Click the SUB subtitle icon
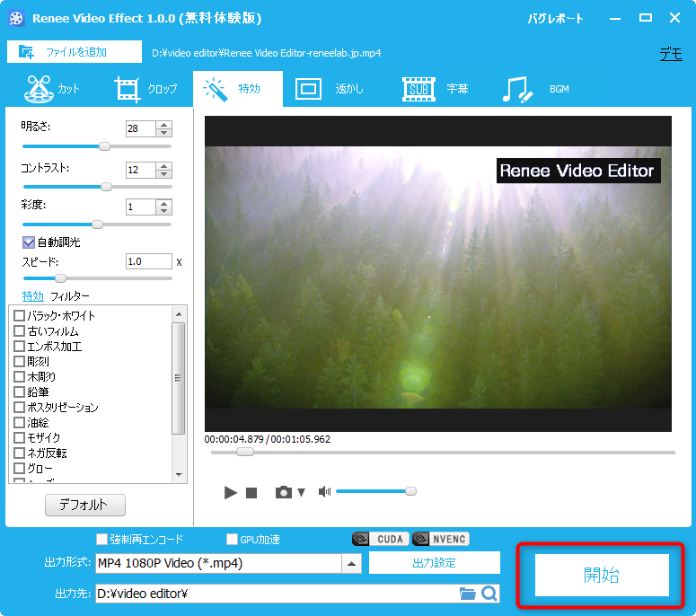 (x=418, y=89)
